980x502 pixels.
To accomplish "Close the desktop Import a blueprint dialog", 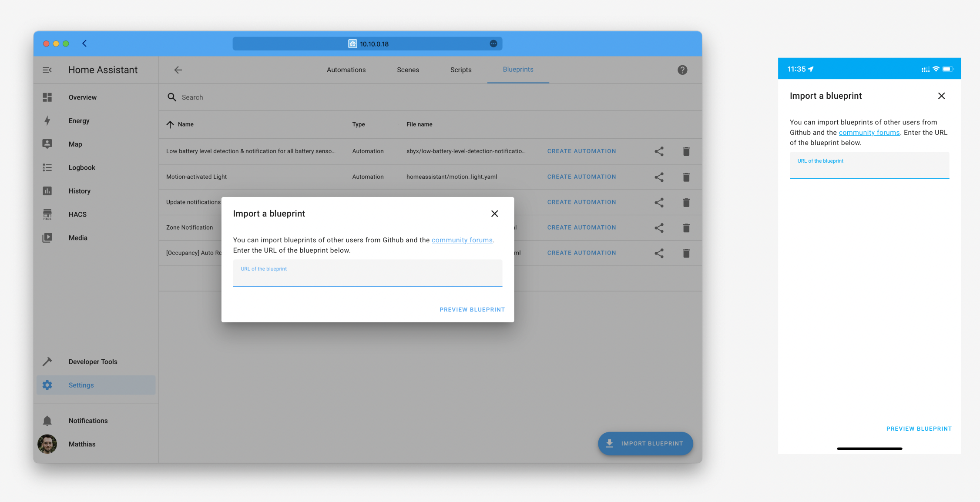I will (494, 214).
